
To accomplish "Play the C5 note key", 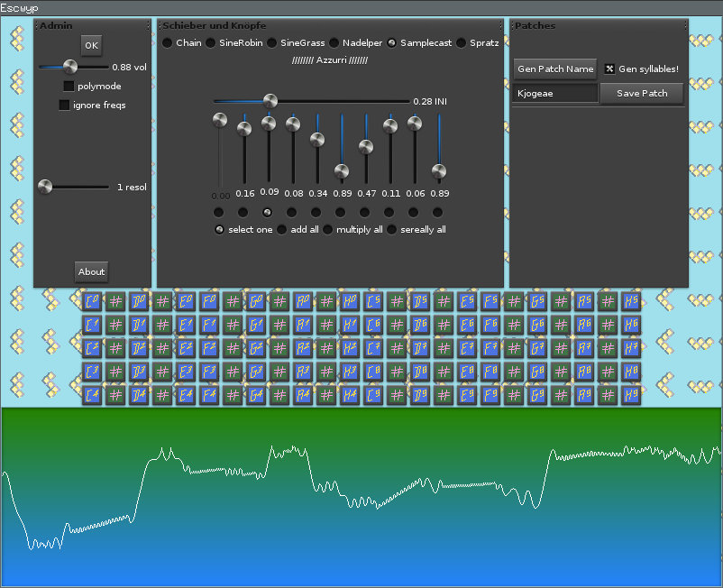I will [373, 300].
